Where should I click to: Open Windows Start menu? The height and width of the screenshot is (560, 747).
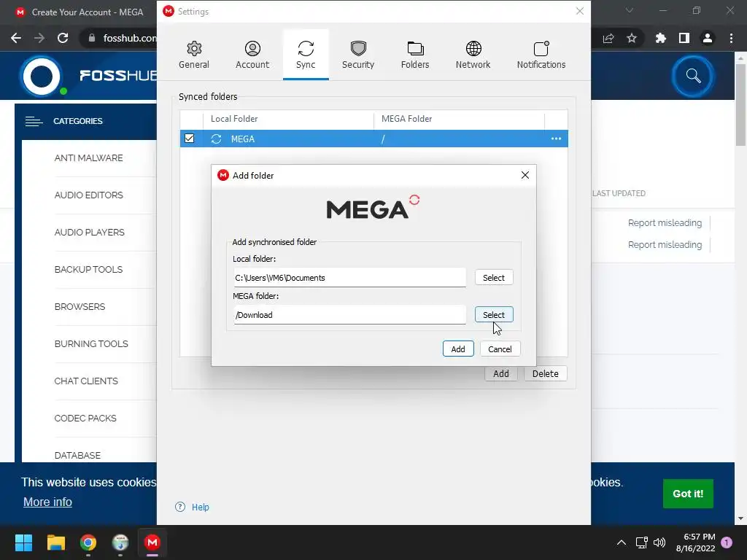[x=23, y=542]
